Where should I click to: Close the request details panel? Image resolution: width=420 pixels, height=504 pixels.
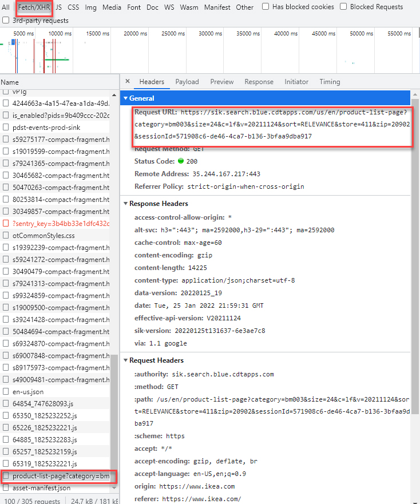pos(128,82)
